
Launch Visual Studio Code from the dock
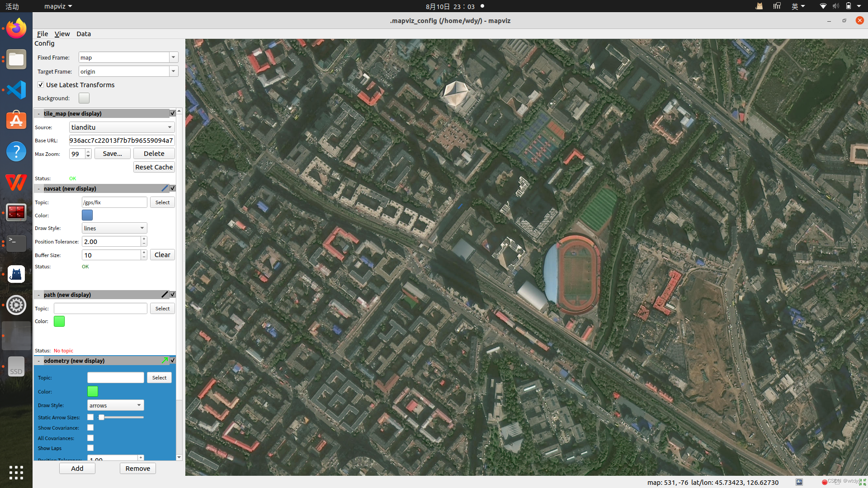pos(16,90)
